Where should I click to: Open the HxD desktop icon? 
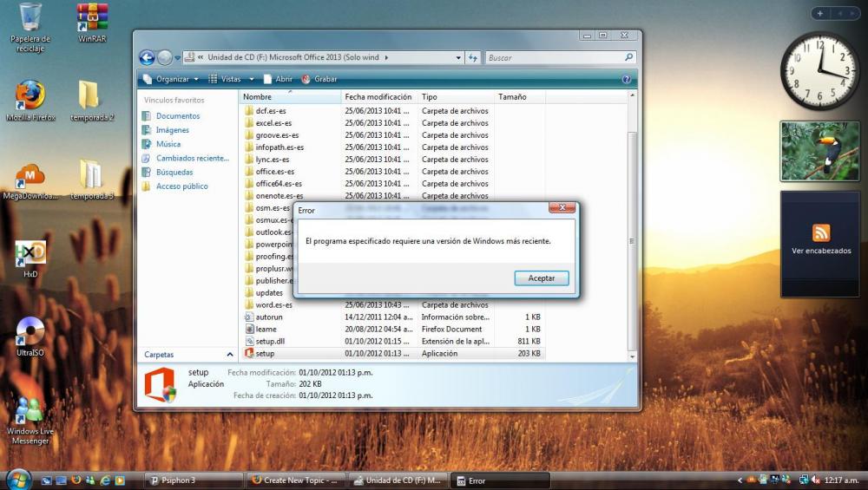[30, 258]
